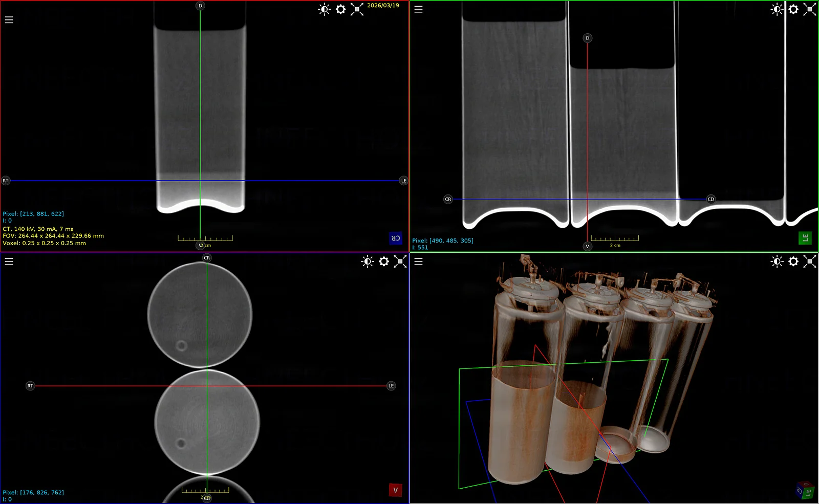Screen dimensions: 819x504
Task: Select the RT handle of the red line, axial view
Action: (x=30, y=386)
